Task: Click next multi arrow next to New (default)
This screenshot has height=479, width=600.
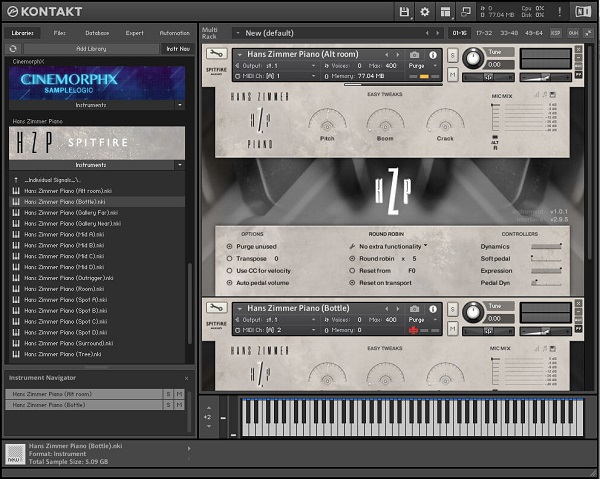Action: tap(438, 33)
